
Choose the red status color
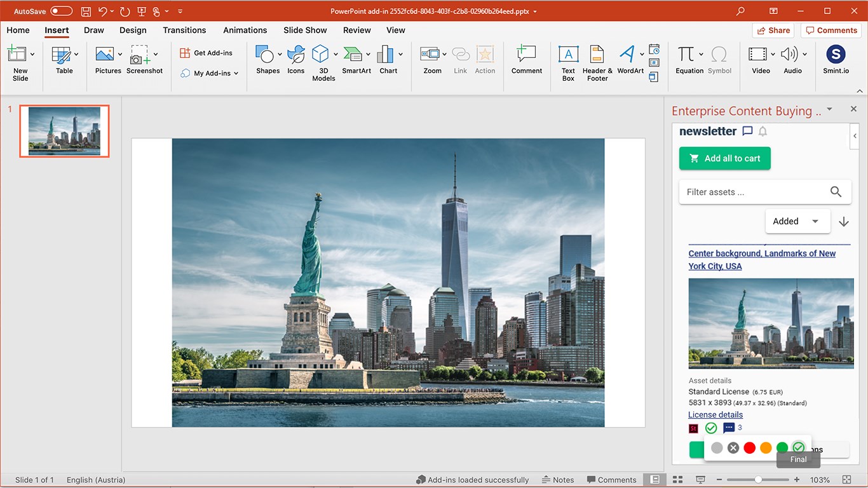pos(749,448)
